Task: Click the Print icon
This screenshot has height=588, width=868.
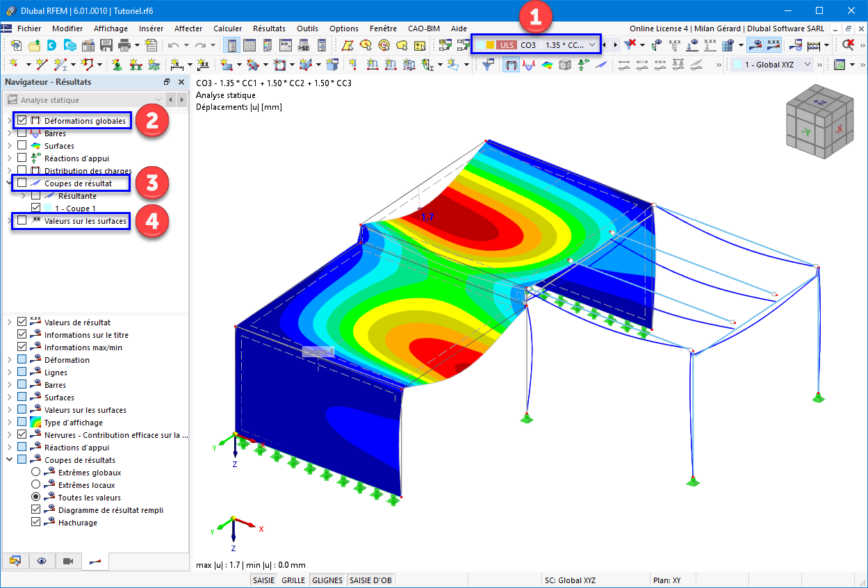Action: click(x=124, y=45)
